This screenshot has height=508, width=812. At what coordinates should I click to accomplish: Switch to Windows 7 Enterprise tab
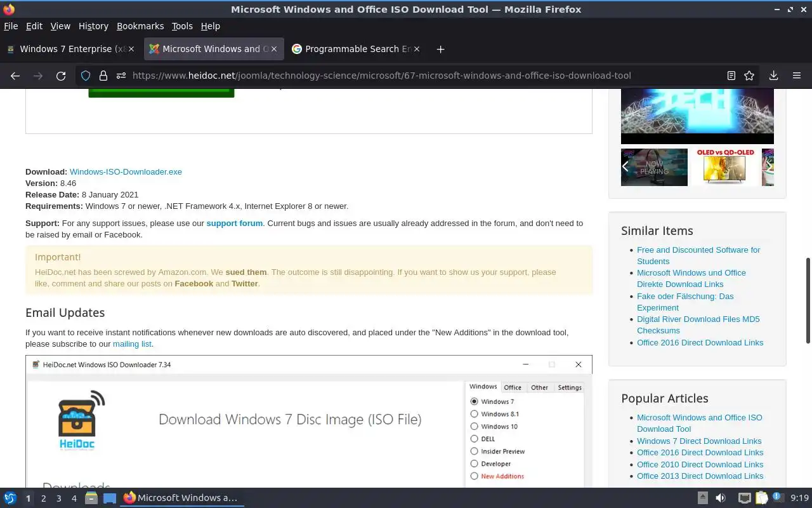(x=71, y=49)
